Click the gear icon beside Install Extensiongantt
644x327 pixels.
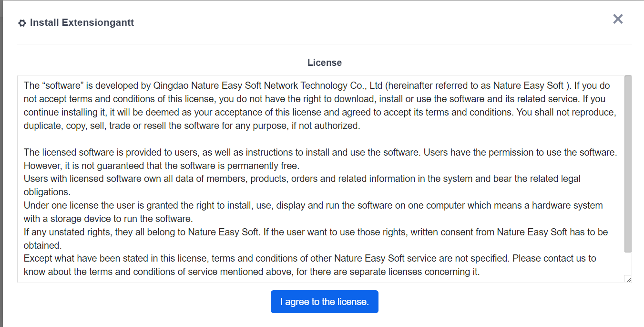22,23
